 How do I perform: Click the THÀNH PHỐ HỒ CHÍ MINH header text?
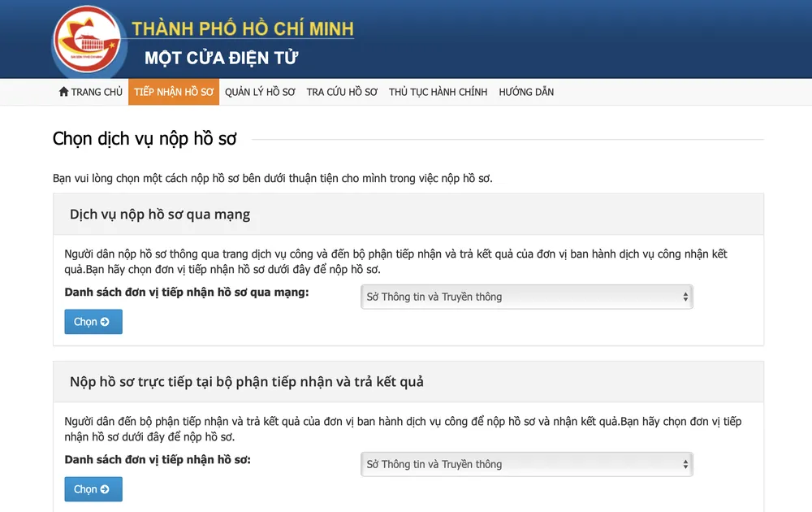tap(241, 30)
